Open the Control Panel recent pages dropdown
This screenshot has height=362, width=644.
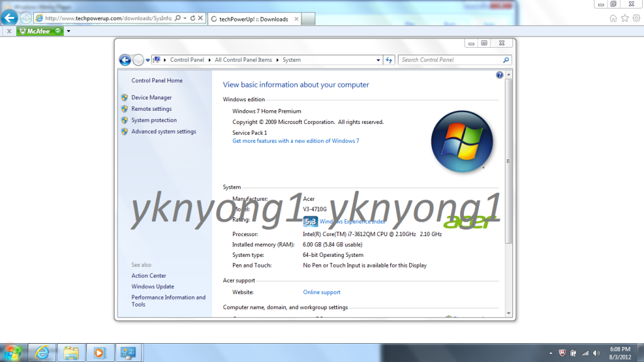pyautogui.click(x=147, y=60)
